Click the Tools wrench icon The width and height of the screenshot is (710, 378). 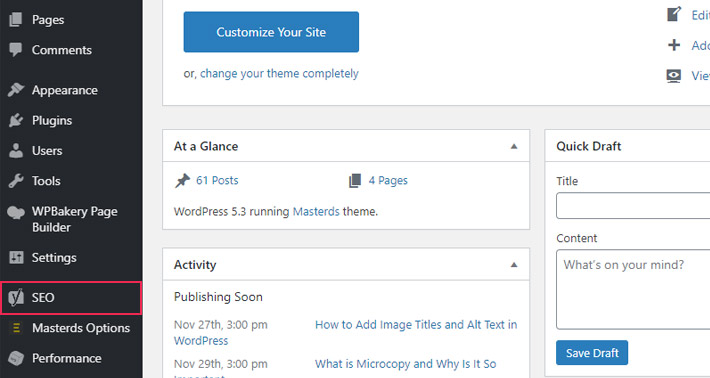(x=16, y=181)
